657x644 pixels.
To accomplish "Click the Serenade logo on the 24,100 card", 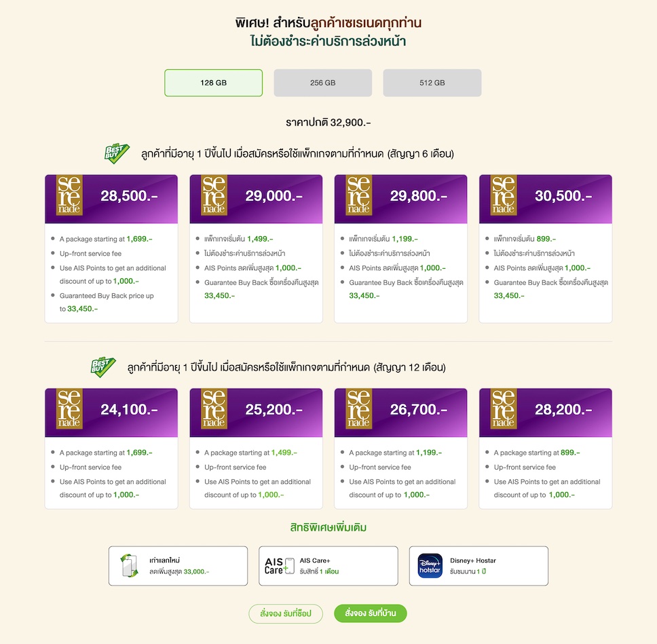I will [69, 409].
